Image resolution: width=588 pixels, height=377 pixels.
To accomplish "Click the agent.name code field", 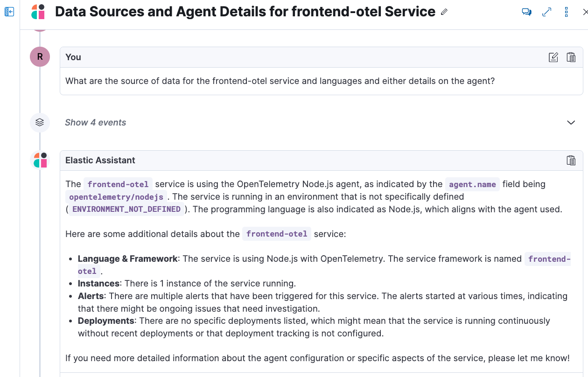I will (472, 184).
